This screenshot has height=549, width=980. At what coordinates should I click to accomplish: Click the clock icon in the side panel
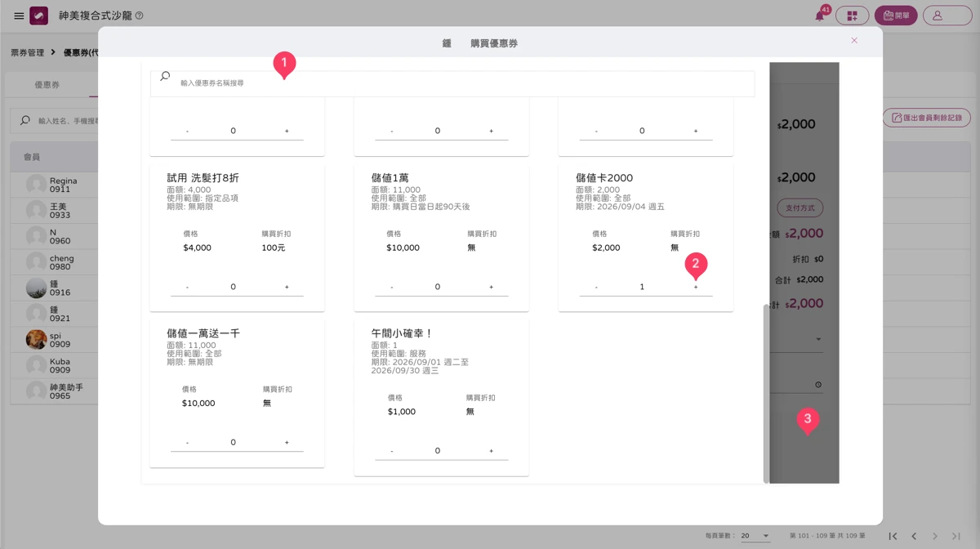[x=818, y=385]
